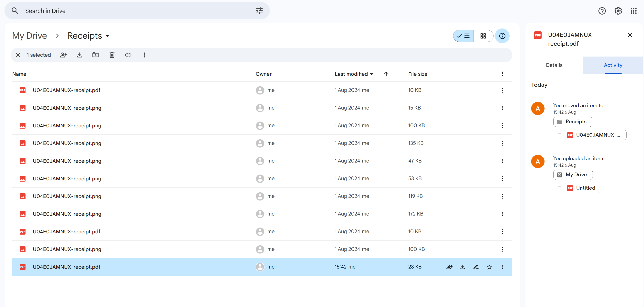Open U04EOJAMNUX file chip in activity
The height and width of the screenshot is (307, 644).
pyautogui.click(x=595, y=135)
